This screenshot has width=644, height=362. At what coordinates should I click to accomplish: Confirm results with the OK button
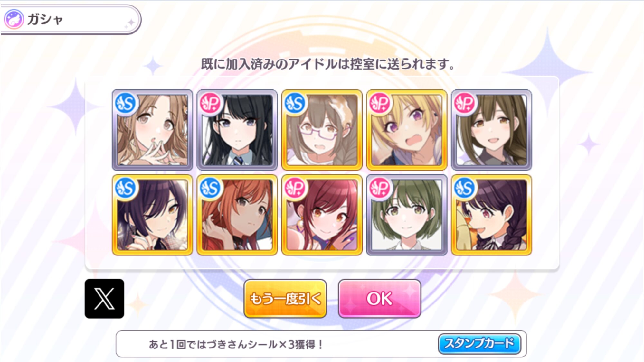tap(379, 298)
